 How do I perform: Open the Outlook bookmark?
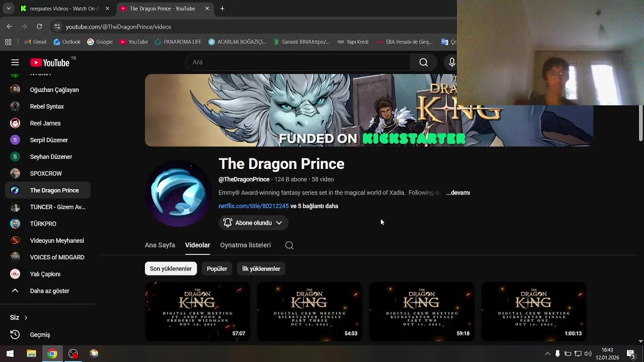[67, 42]
